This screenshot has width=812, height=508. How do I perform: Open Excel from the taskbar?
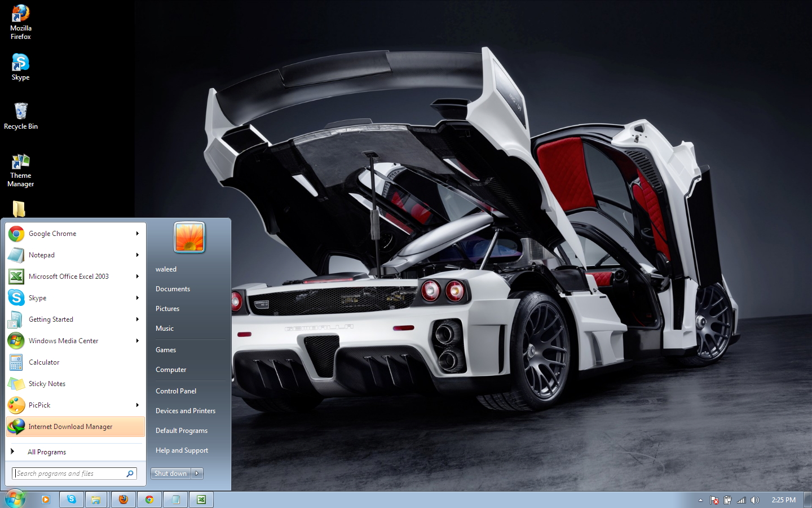[x=201, y=500]
